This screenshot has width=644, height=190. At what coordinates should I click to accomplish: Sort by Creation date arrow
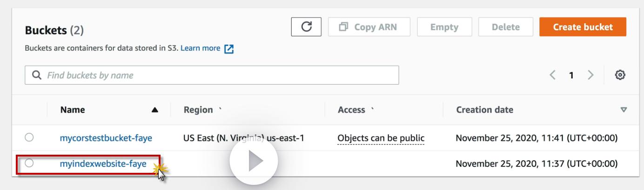click(x=624, y=111)
